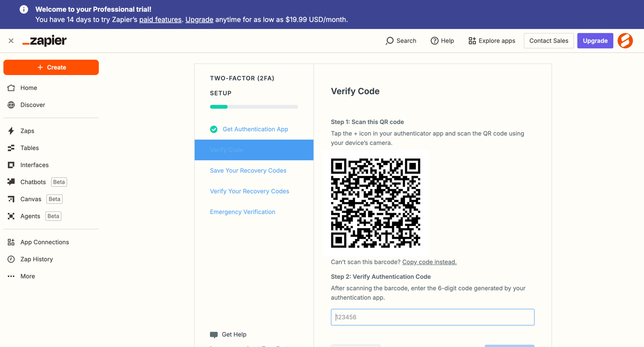Follow the Upgrade link in trial banner
The image size is (644, 347).
(x=199, y=20)
